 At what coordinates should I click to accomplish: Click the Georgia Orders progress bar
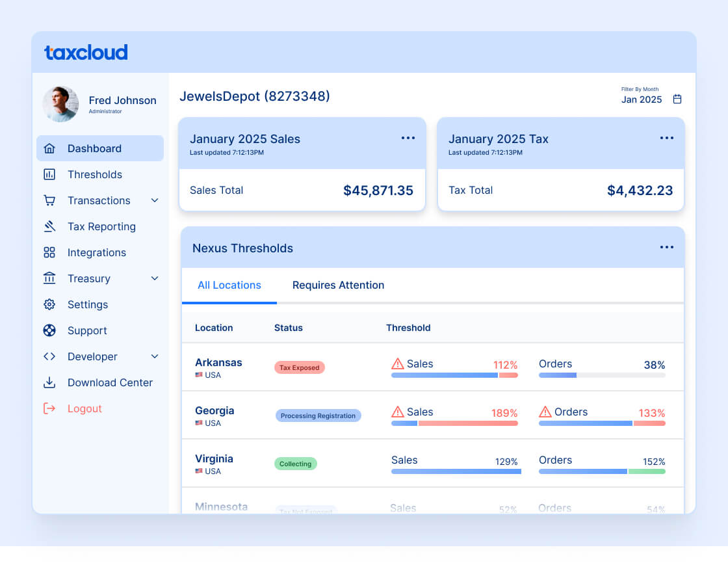coord(602,423)
